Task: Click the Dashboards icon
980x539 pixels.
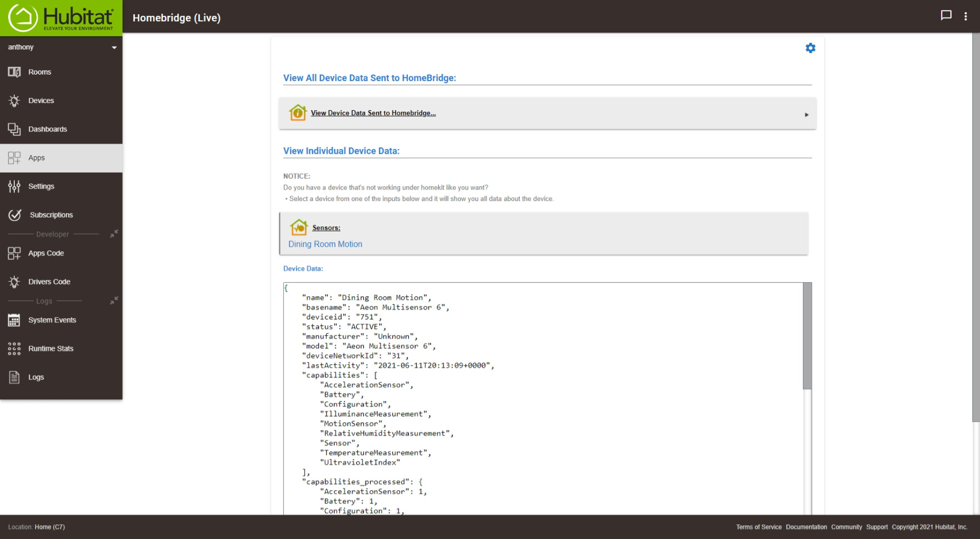Action: click(14, 129)
